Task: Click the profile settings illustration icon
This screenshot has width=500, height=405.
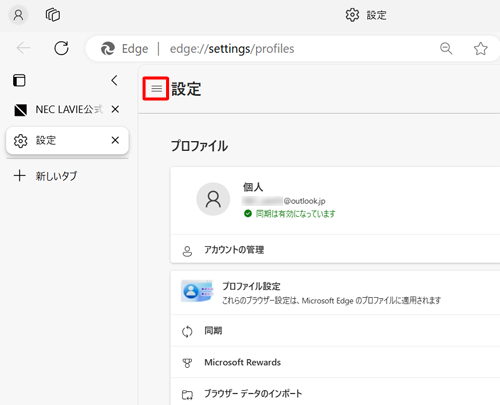Action: point(197,291)
